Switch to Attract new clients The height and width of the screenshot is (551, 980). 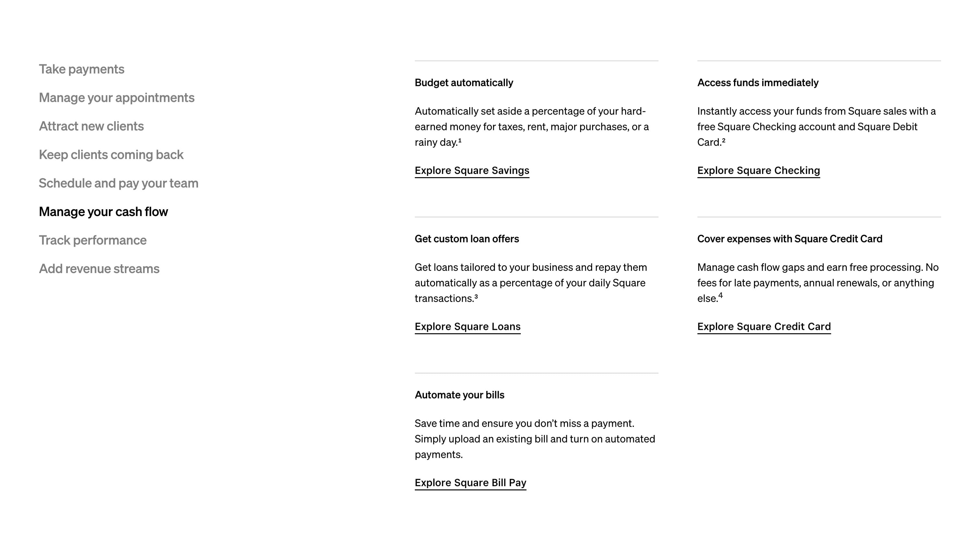pyautogui.click(x=91, y=126)
